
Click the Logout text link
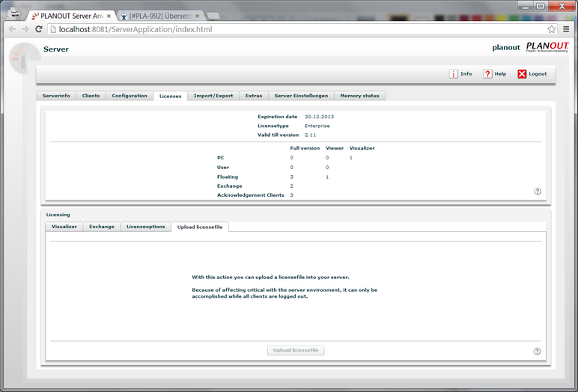(538, 74)
